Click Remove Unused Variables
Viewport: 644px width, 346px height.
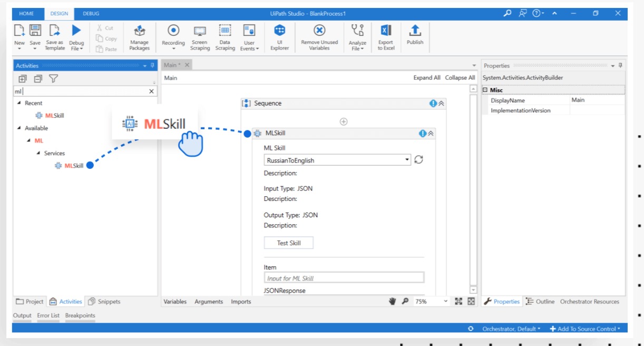click(319, 37)
